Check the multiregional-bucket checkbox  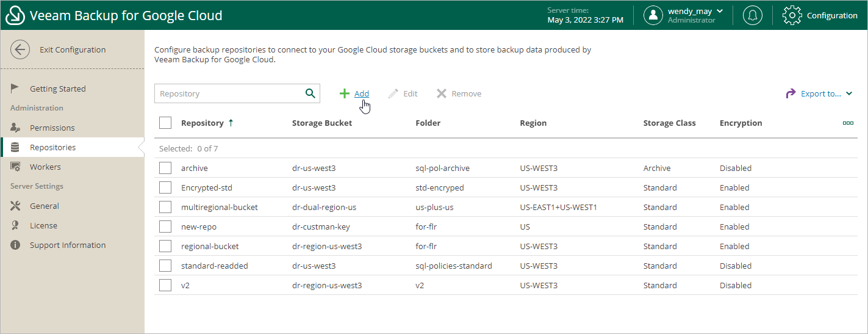coord(165,207)
